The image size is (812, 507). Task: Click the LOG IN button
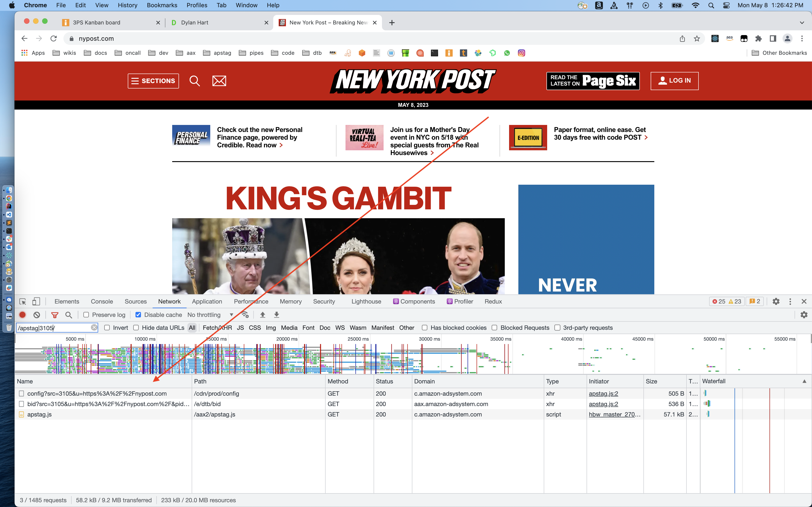point(674,81)
